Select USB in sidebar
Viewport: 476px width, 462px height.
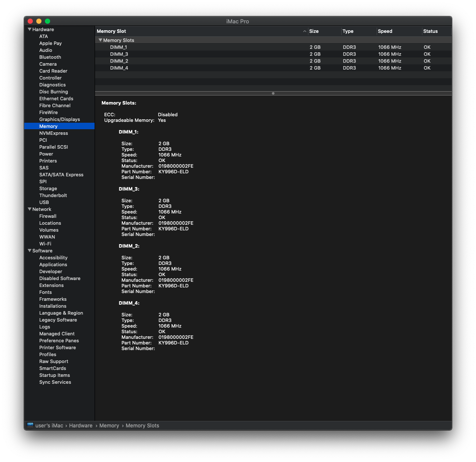point(44,203)
